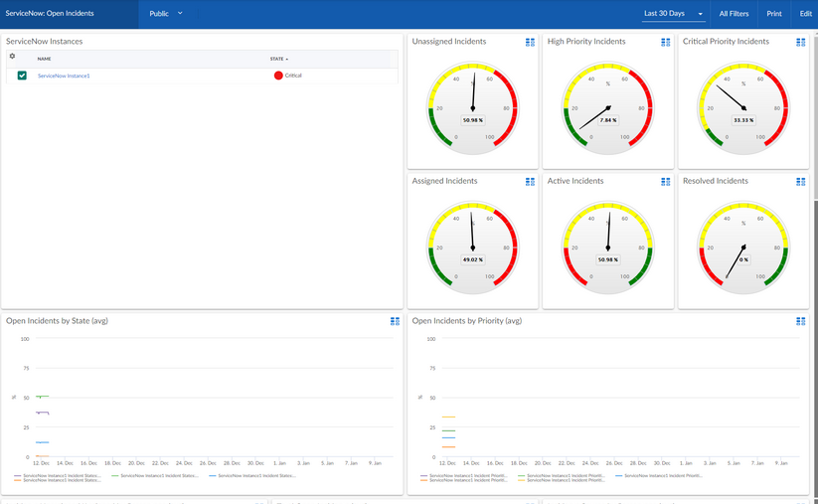Click the 50.98 % value on Active Incidents gauge
The image size is (818, 504).
pyautogui.click(x=607, y=259)
